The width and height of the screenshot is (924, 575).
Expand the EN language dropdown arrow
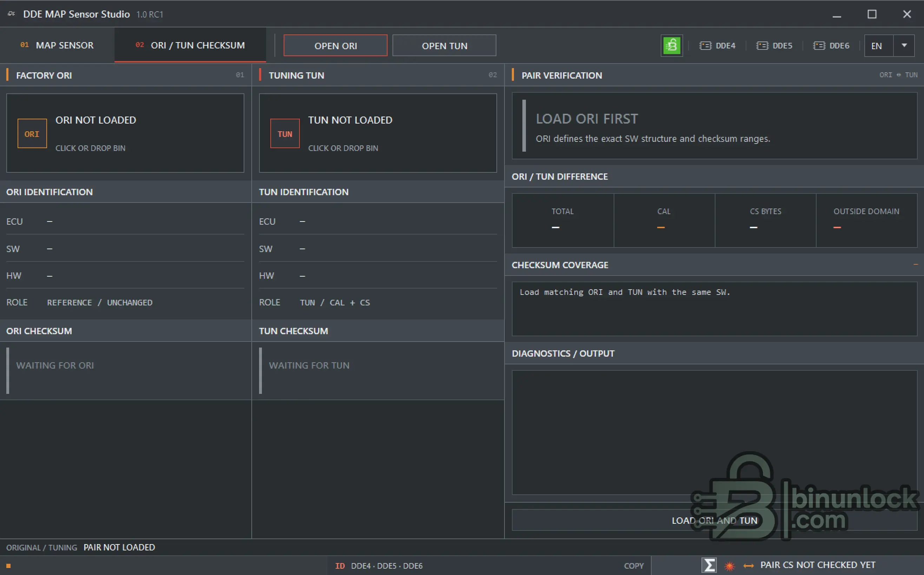coord(904,46)
